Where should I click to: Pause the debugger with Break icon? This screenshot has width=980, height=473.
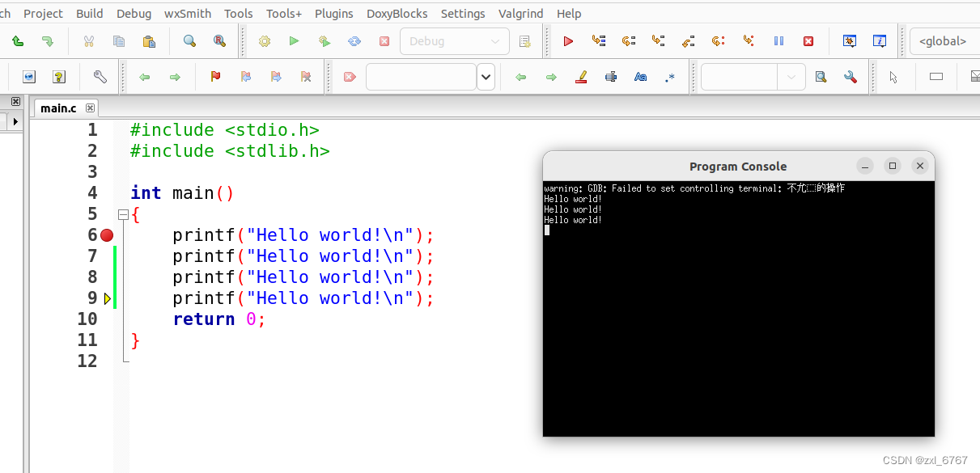[x=778, y=40]
